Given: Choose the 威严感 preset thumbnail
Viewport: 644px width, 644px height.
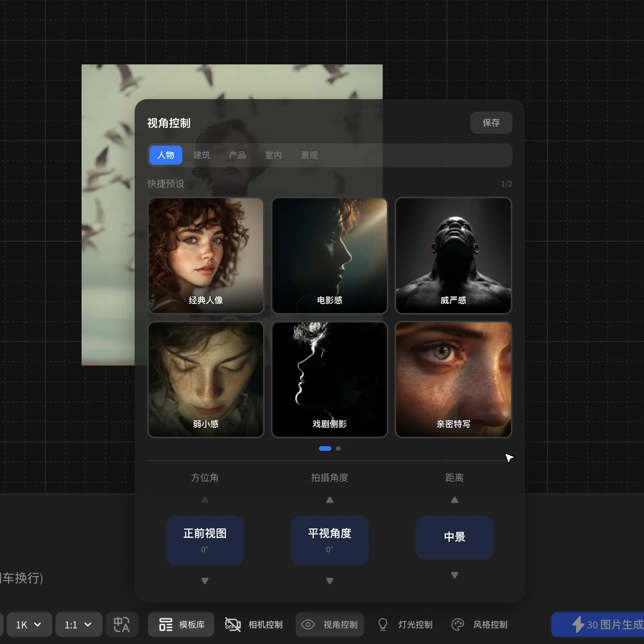Looking at the screenshot, I should point(453,256).
